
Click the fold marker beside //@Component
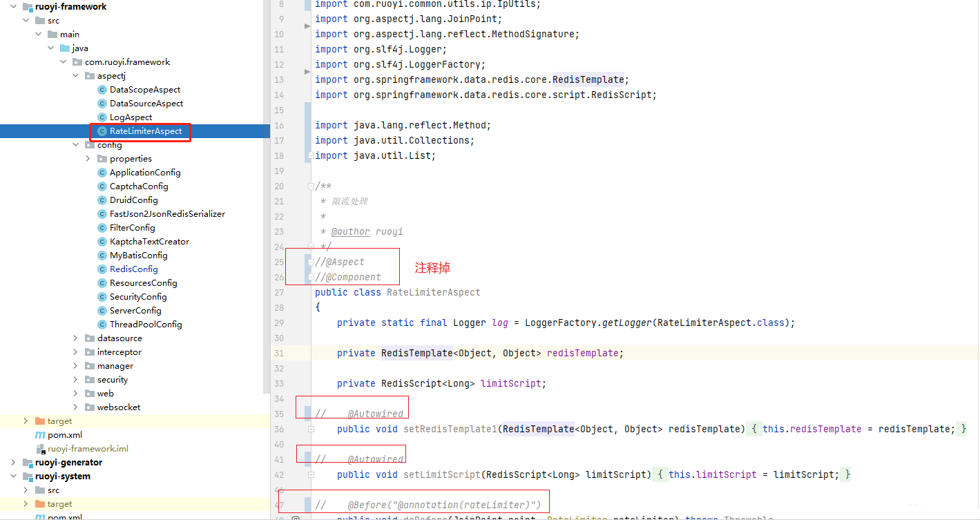(311, 277)
